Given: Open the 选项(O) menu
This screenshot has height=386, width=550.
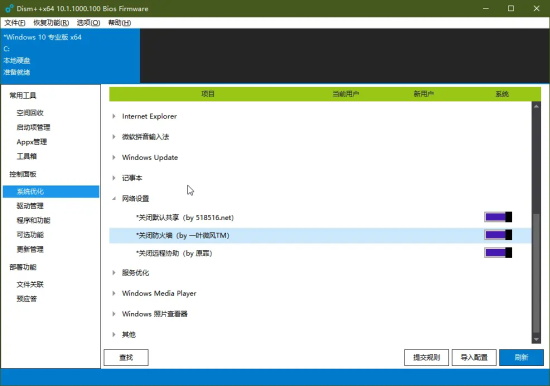Looking at the screenshot, I should click(x=88, y=23).
